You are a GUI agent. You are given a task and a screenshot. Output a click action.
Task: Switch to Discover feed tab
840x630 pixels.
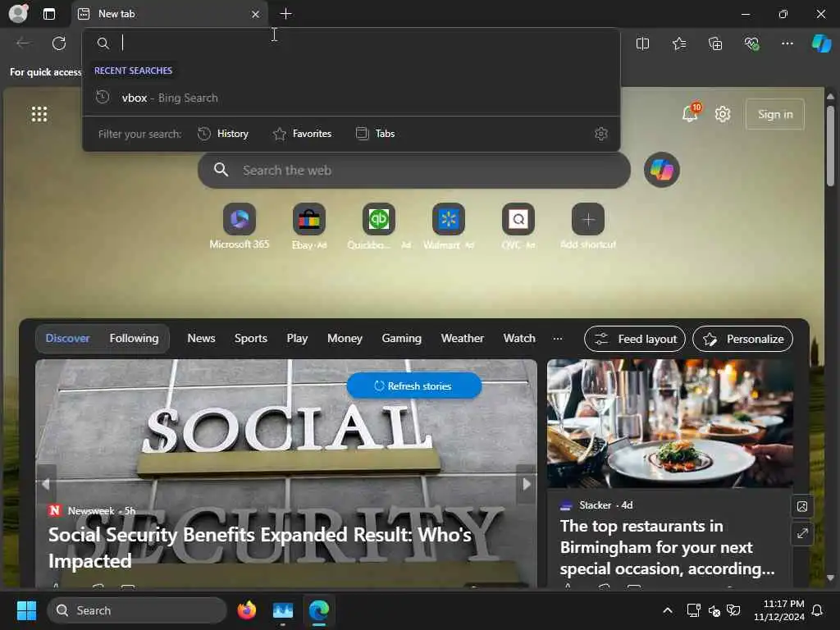pos(67,339)
